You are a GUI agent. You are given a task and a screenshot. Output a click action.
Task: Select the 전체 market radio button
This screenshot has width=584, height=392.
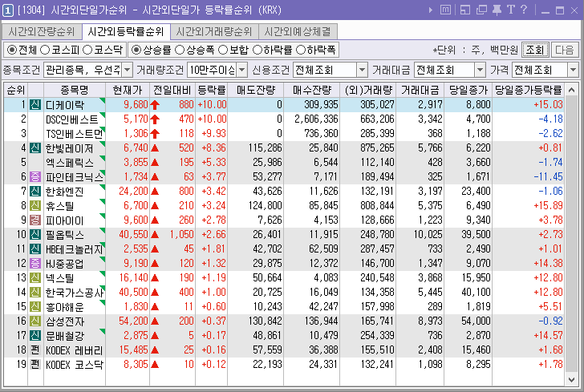coord(12,50)
